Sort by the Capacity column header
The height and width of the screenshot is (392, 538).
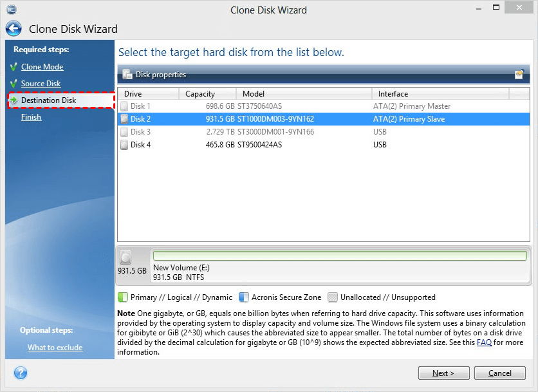click(208, 94)
